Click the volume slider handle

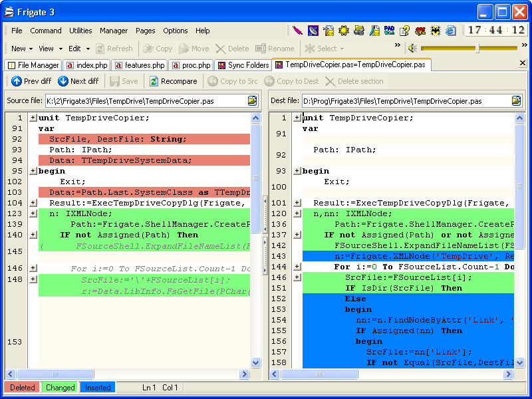pyautogui.click(x=477, y=49)
